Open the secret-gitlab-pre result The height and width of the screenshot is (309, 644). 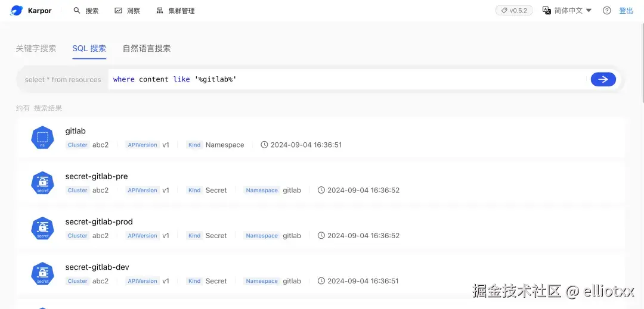(x=97, y=177)
